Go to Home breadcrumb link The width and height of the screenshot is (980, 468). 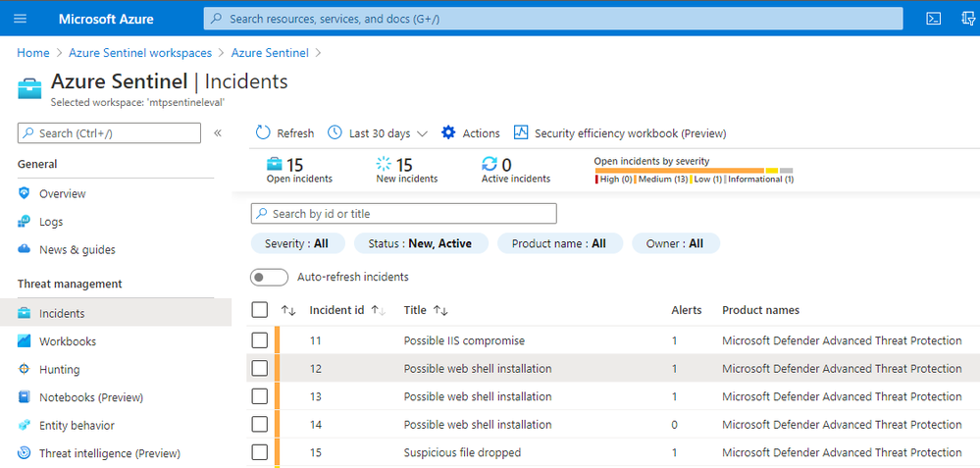click(x=33, y=53)
